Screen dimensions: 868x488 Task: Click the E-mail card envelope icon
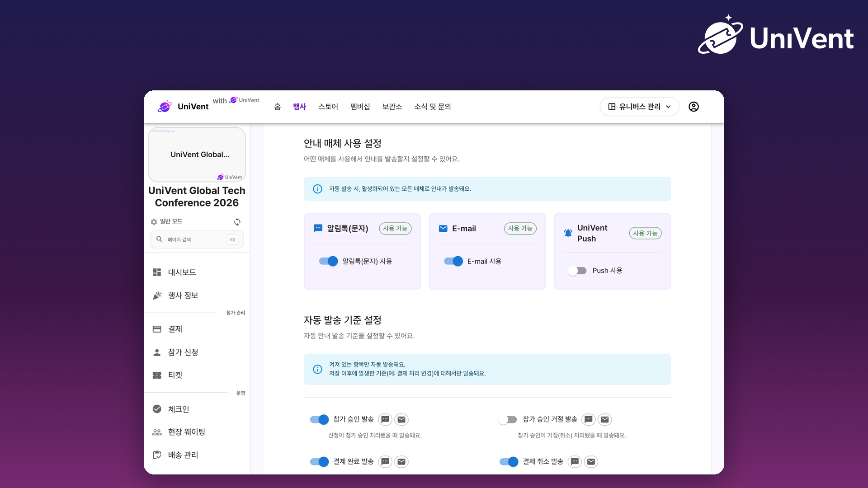click(x=443, y=229)
